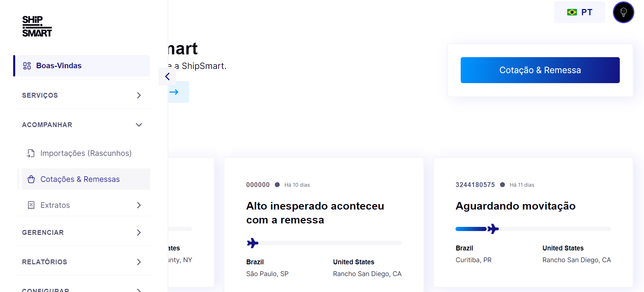This screenshot has height=292, width=644.
Task: Click the shipment 3244180575 progress bar
Action: 533,229
